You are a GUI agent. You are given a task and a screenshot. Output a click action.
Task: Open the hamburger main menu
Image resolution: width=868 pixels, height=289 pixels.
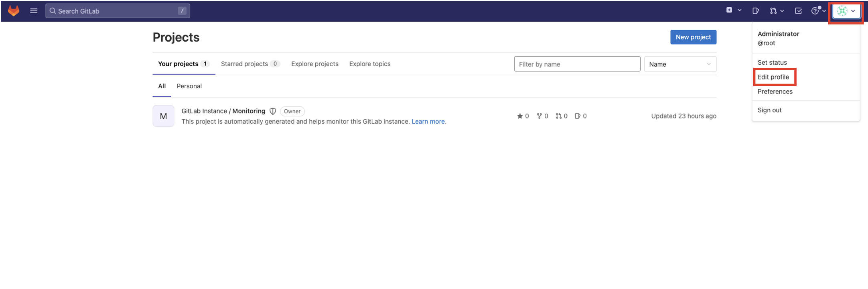[34, 11]
